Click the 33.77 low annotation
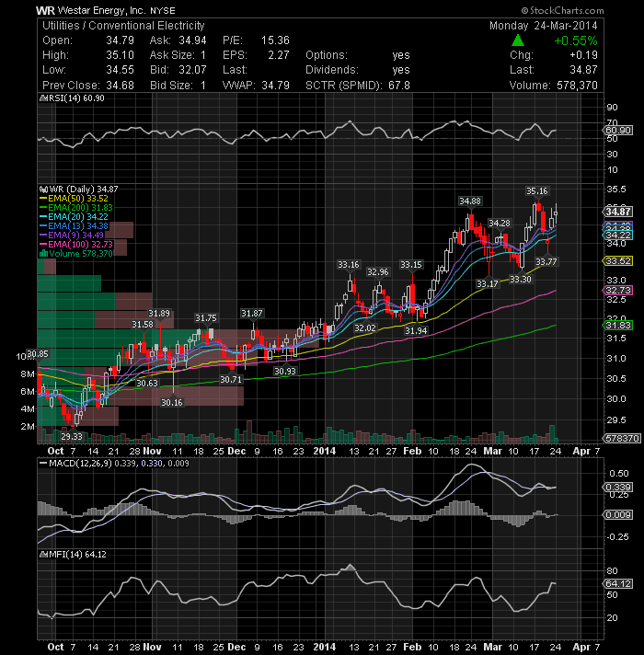This screenshot has height=655, width=644. (546, 262)
